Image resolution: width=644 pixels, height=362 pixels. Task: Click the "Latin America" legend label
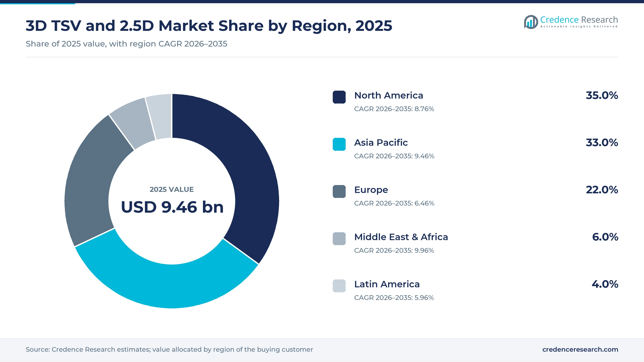pyautogui.click(x=387, y=284)
